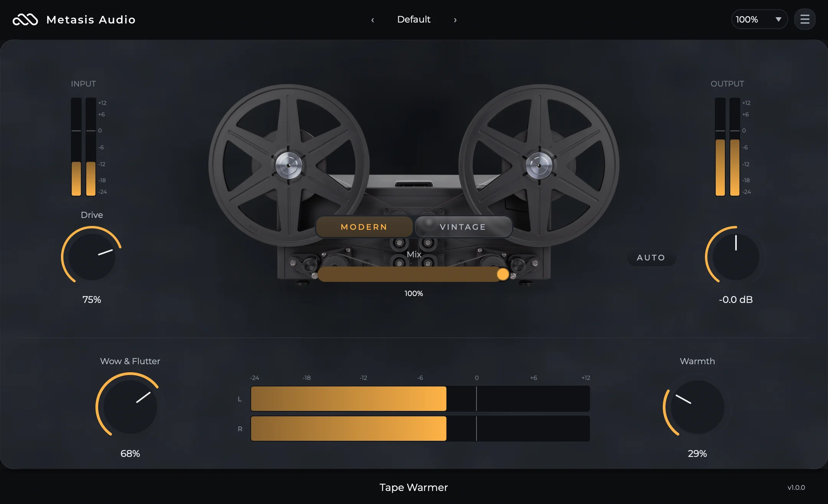Click the Default preset name
Screen dimensions: 828x504
tap(414, 20)
